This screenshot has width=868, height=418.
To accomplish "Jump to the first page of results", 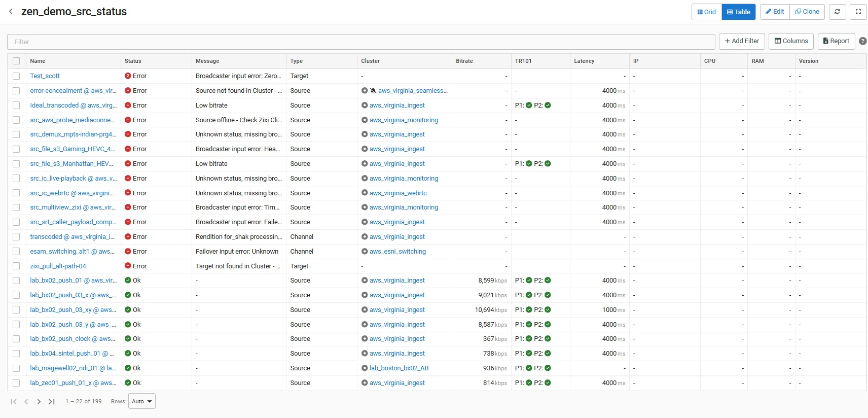I will pyautogui.click(x=14, y=401).
